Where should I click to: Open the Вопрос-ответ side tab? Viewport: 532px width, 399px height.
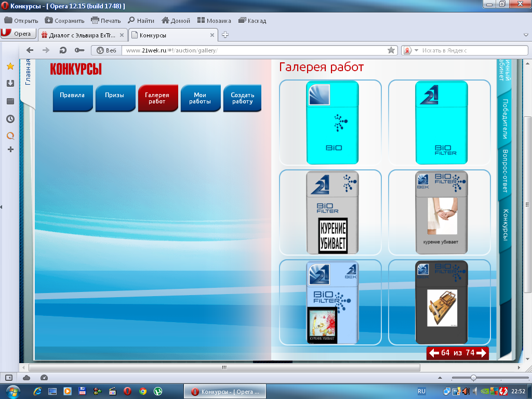point(504,171)
